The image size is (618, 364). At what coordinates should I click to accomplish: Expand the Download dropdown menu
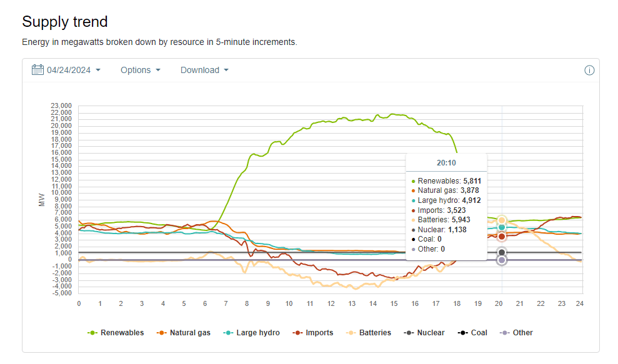(204, 70)
